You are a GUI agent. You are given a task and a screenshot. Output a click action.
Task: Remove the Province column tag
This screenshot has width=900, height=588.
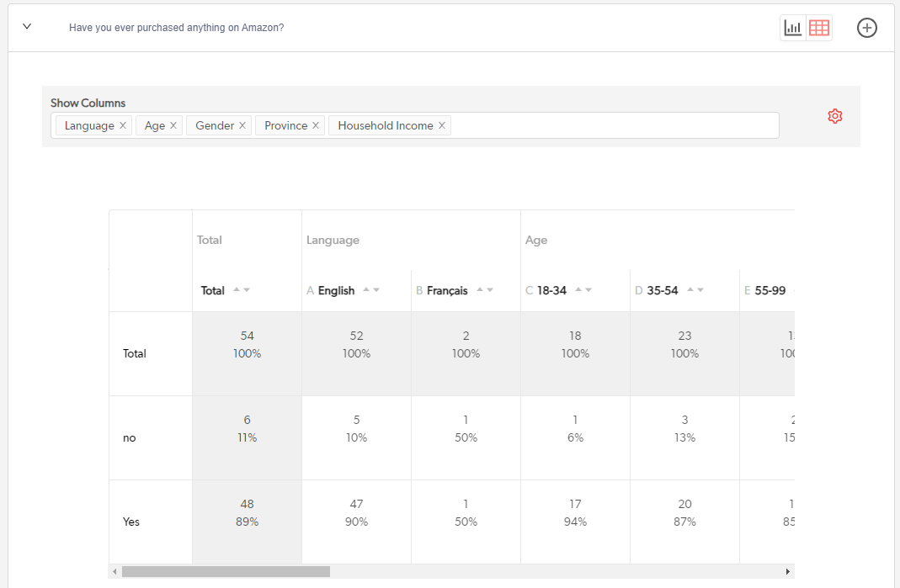click(316, 125)
